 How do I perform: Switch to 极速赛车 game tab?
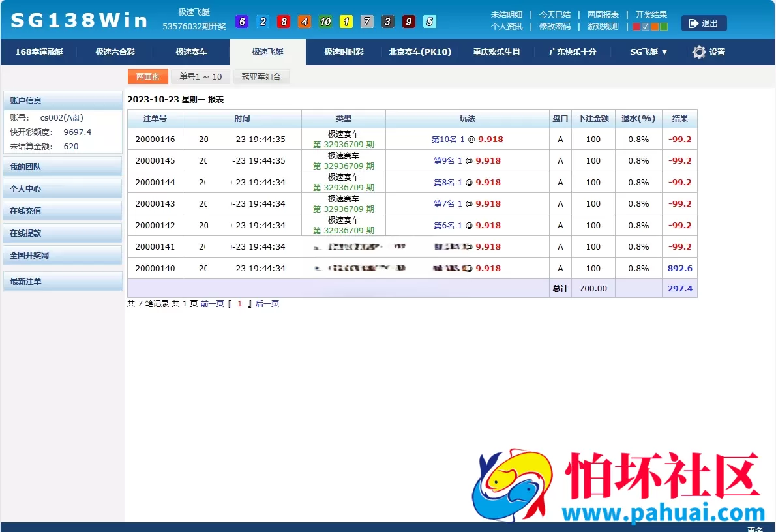[191, 52]
